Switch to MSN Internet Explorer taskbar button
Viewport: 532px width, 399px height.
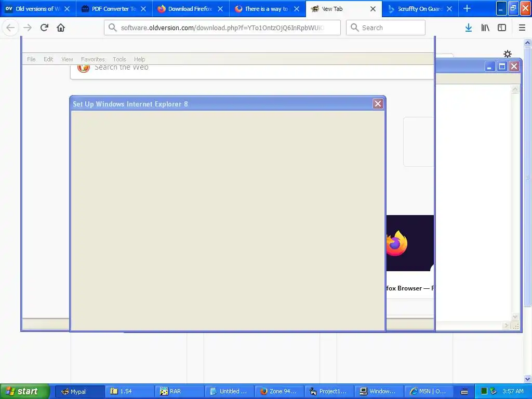(x=429, y=391)
